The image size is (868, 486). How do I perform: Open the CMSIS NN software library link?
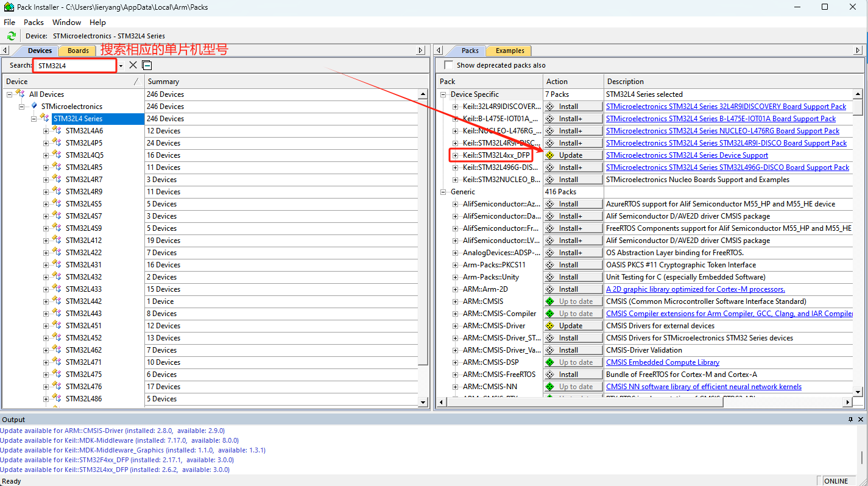pyautogui.click(x=704, y=387)
